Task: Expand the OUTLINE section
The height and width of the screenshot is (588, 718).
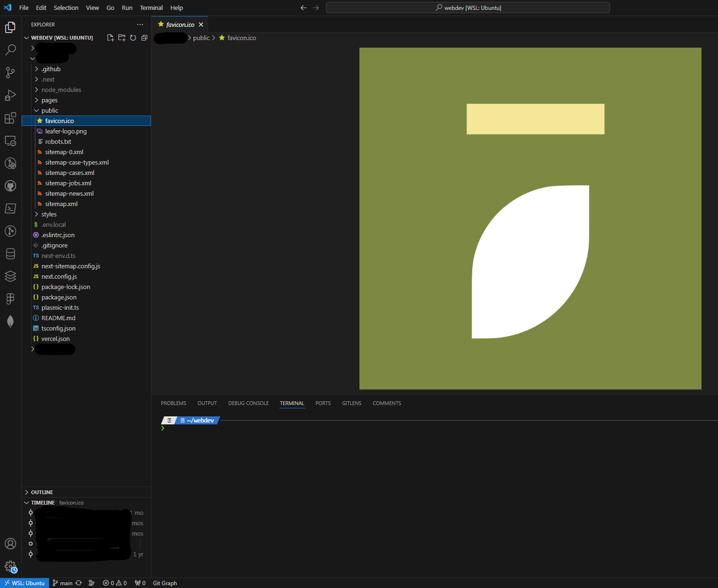Action: click(42, 492)
